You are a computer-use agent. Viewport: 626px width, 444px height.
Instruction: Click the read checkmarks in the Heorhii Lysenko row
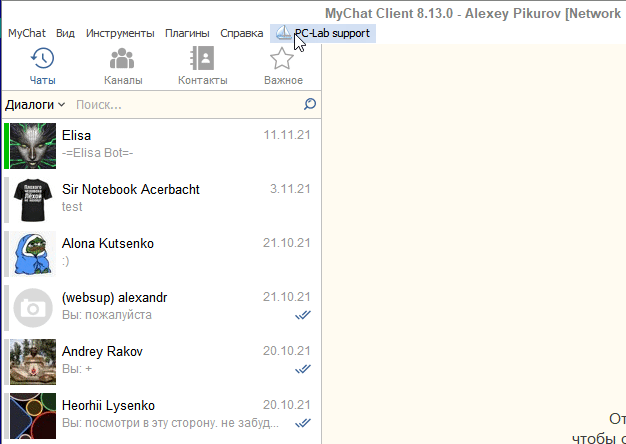click(x=303, y=423)
